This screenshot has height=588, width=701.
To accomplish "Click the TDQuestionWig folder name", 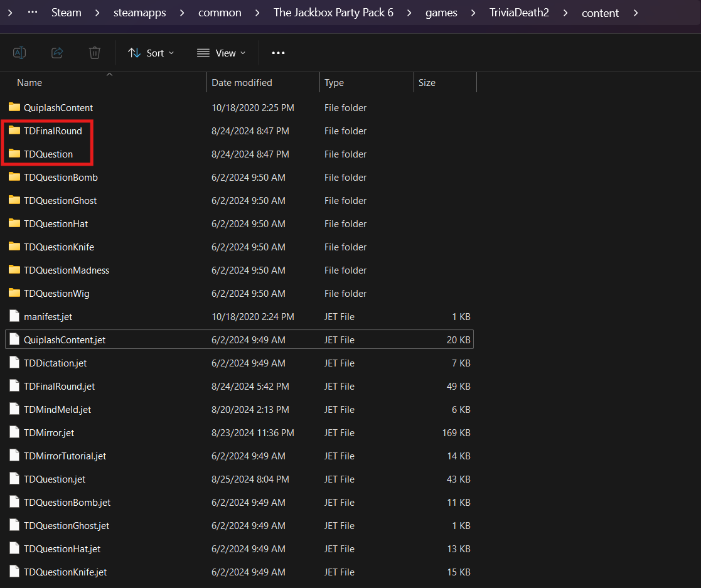I will pyautogui.click(x=56, y=293).
